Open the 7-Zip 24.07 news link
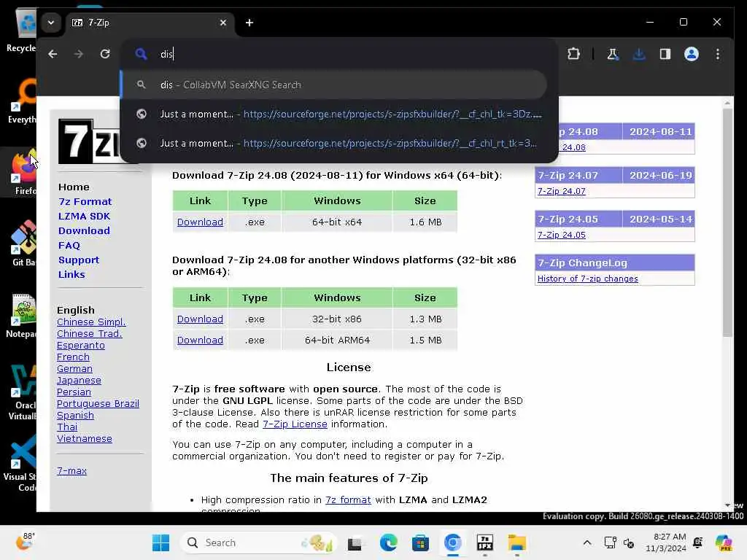This screenshot has width=747, height=560. (x=561, y=191)
